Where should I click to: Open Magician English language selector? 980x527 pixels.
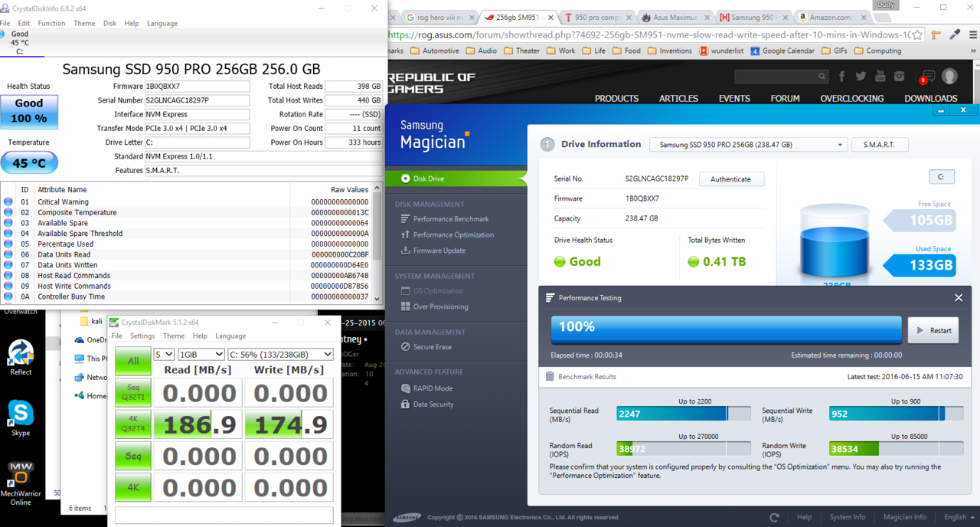[959, 517]
